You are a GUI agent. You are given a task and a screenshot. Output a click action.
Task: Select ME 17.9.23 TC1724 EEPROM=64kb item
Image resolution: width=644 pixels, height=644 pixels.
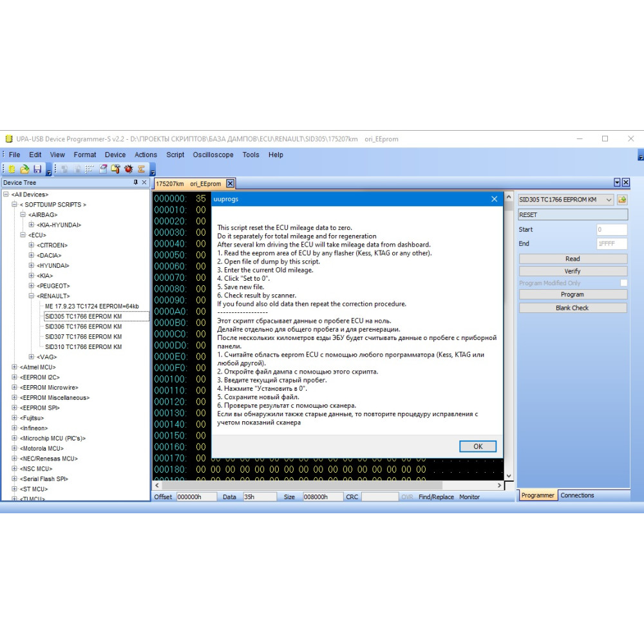pyautogui.click(x=92, y=306)
